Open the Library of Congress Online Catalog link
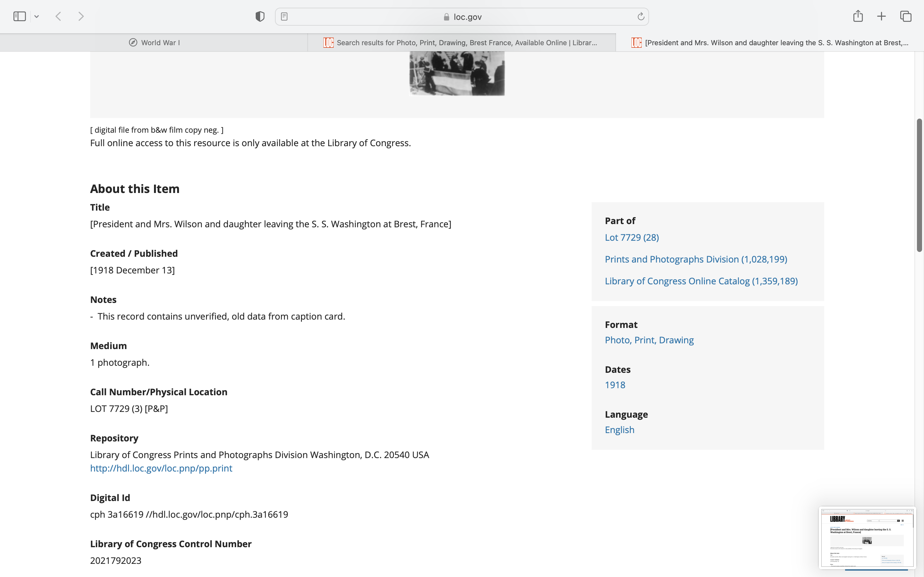Screen dimensions: 924x577 coord(701,281)
